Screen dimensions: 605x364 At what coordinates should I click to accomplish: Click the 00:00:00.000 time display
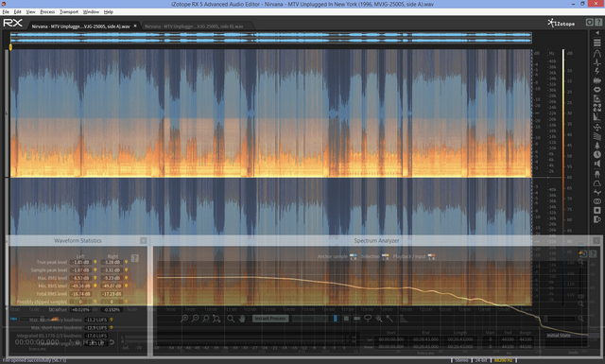(x=37, y=342)
